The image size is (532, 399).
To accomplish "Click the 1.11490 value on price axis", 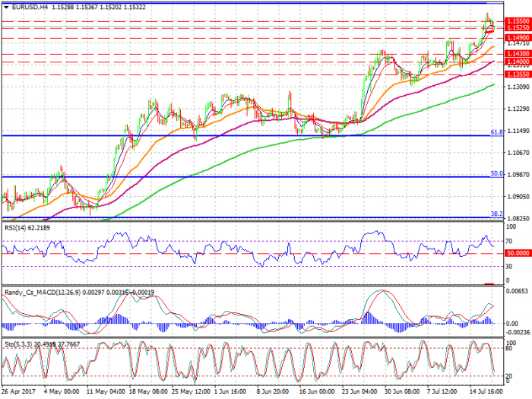I will (x=518, y=131).
